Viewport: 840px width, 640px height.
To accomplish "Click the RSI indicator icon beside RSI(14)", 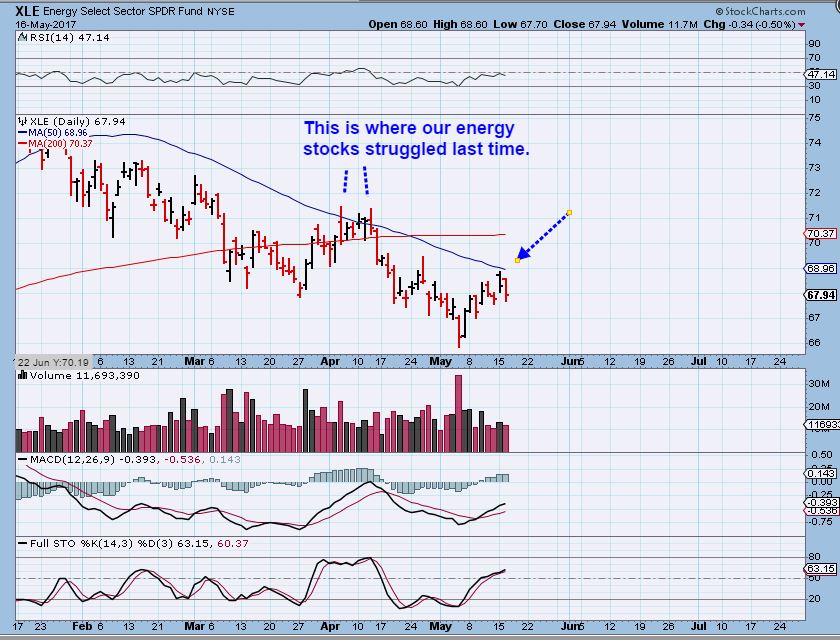I will pyautogui.click(x=22, y=37).
